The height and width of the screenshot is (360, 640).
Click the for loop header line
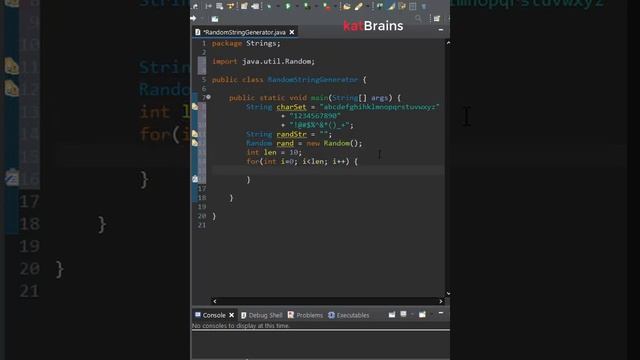[302, 161]
